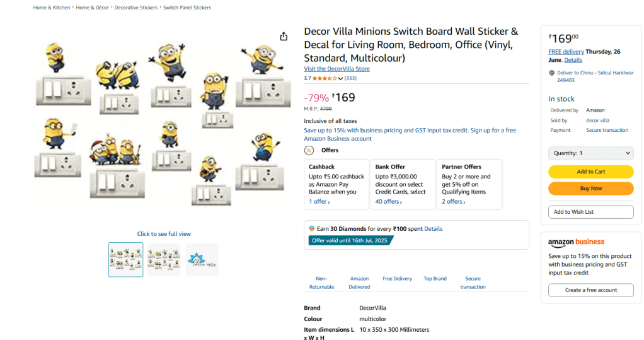Visit the DecorVilla Store link
Viewport: 644px width, 340px height.
tap(336, 69)
